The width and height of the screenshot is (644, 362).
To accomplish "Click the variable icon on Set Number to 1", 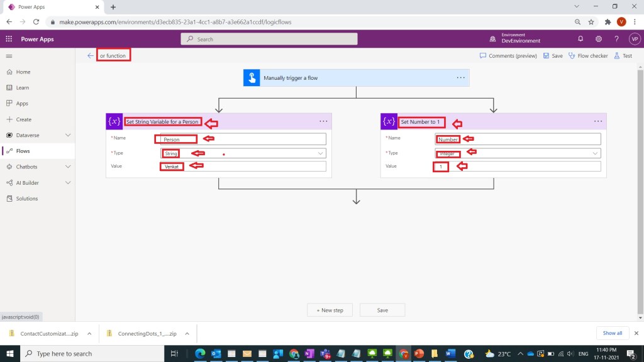I will (x=389, y=121).
